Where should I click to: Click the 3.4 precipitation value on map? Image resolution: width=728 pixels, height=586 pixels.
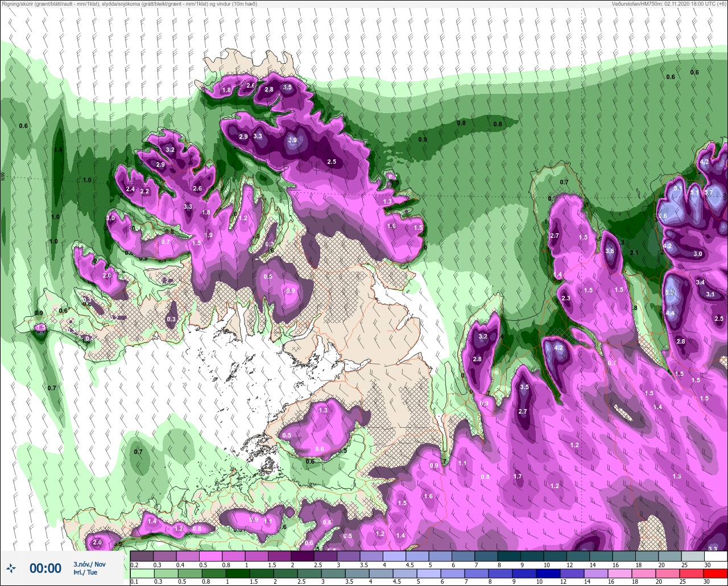click(x=700, y=282)
